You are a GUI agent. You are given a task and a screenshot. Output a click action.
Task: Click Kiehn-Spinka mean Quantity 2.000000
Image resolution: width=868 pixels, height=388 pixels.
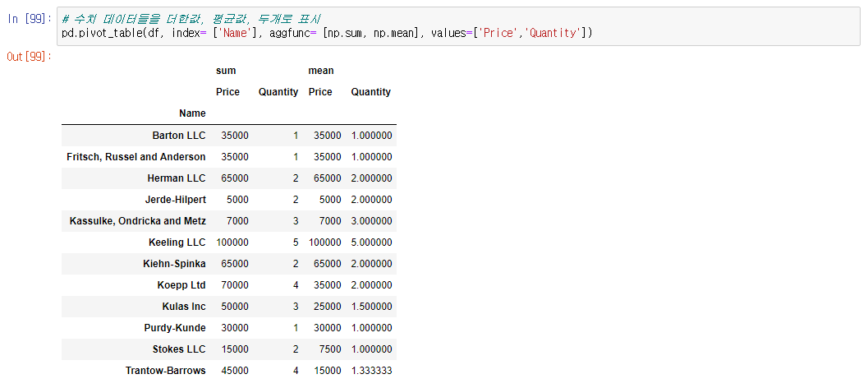371,264
